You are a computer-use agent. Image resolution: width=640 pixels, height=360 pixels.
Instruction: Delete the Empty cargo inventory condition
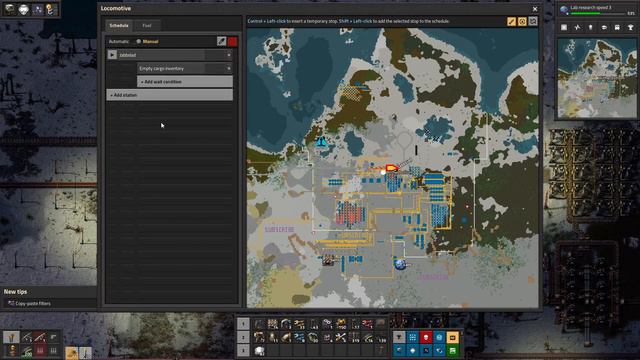(x=229, y=69)
